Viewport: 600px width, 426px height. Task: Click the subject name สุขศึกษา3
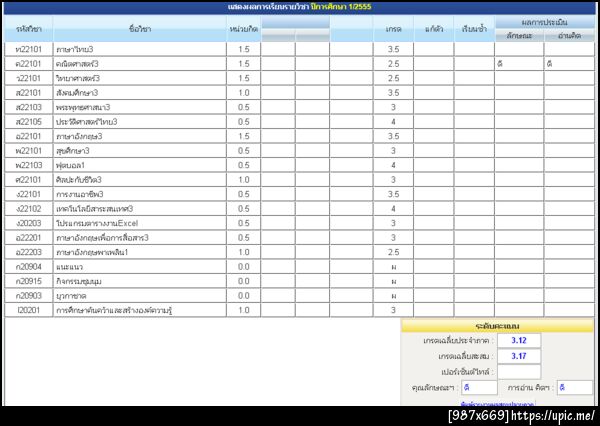[73, 151]
